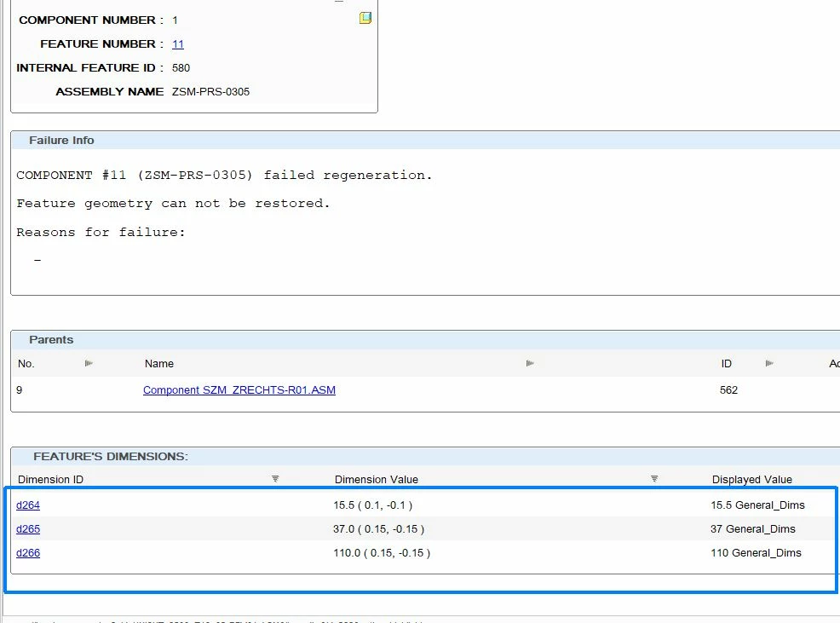Open Component SZM_ZRECHTS-R01.ASM parent link
Viewport: 840px width, 623px height.
[239, 389]
